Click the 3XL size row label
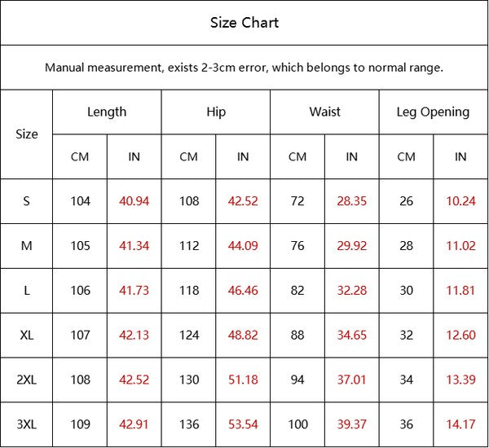 [27, 424]
